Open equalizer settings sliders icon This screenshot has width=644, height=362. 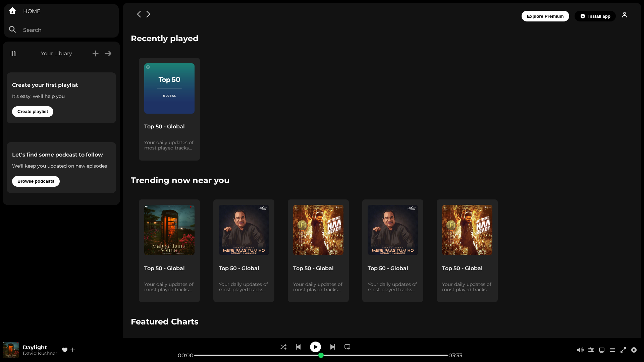point(591,350)
